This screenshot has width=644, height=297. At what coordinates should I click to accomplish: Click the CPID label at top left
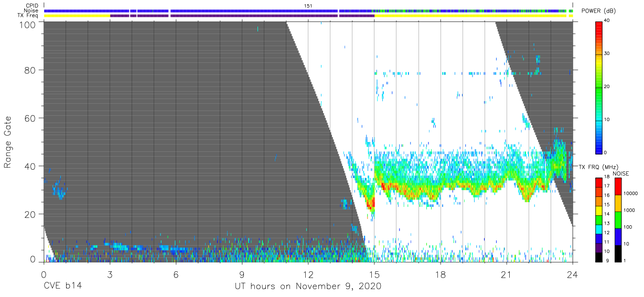pos(33,6)
